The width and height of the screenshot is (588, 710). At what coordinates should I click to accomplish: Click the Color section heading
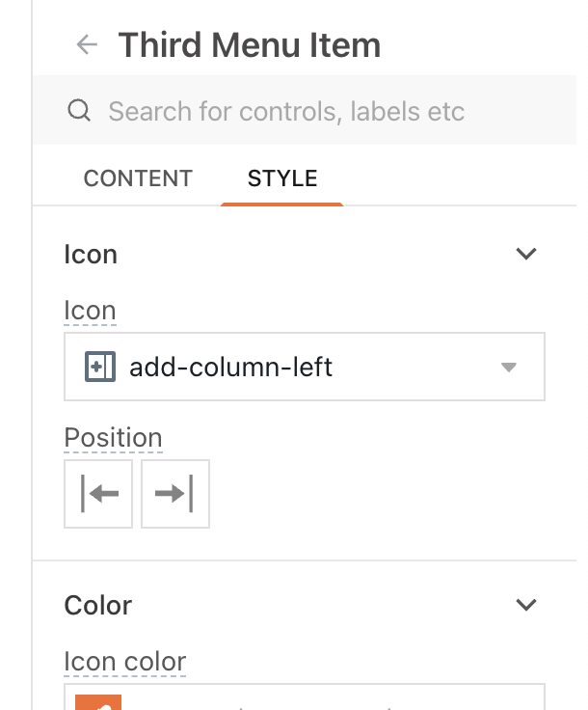tap(98, 606)
